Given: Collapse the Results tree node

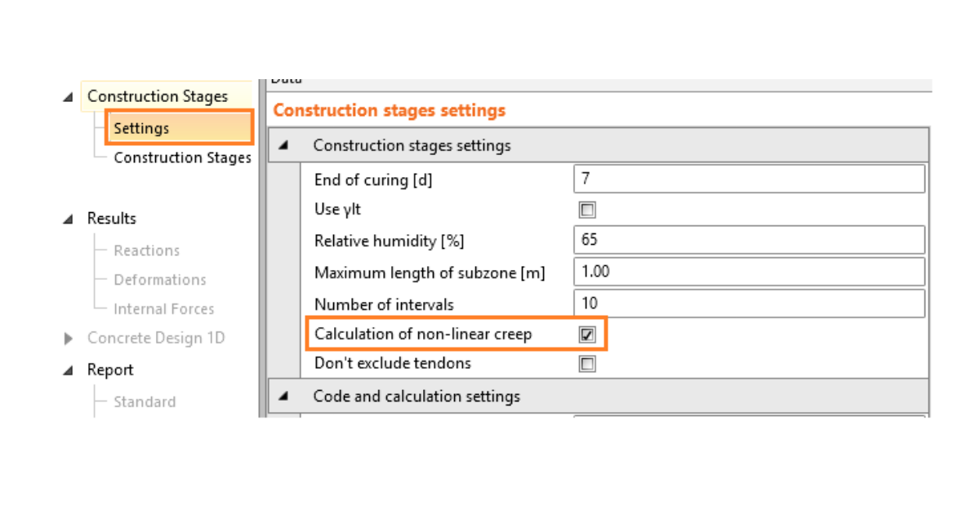Looking at the screenshot, I should [x=67, y=219].
